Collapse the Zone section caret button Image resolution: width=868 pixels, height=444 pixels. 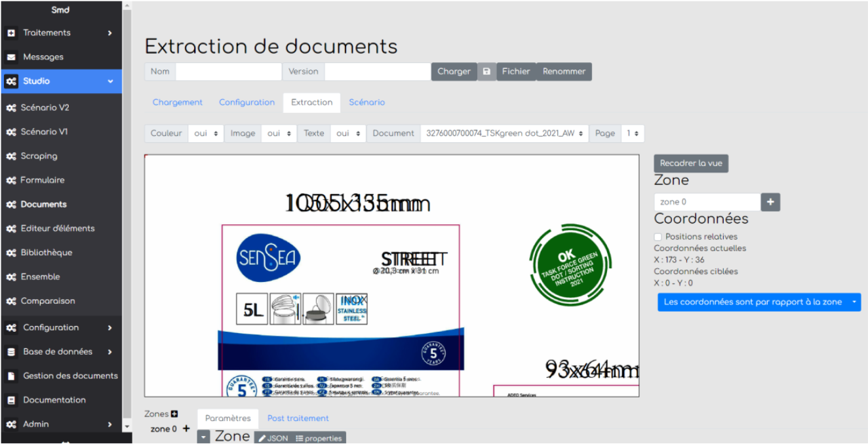(x=204, y=437)
